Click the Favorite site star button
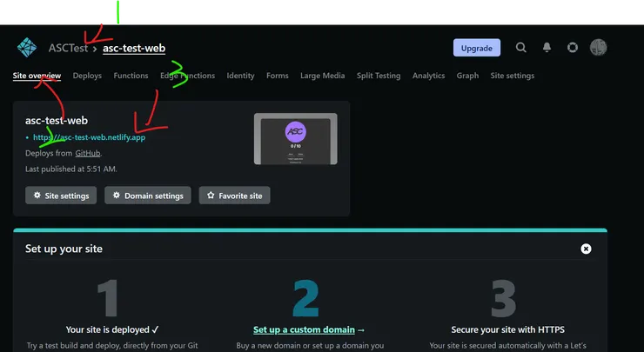Screen dimensions: 644x352 tap(234, 196)
